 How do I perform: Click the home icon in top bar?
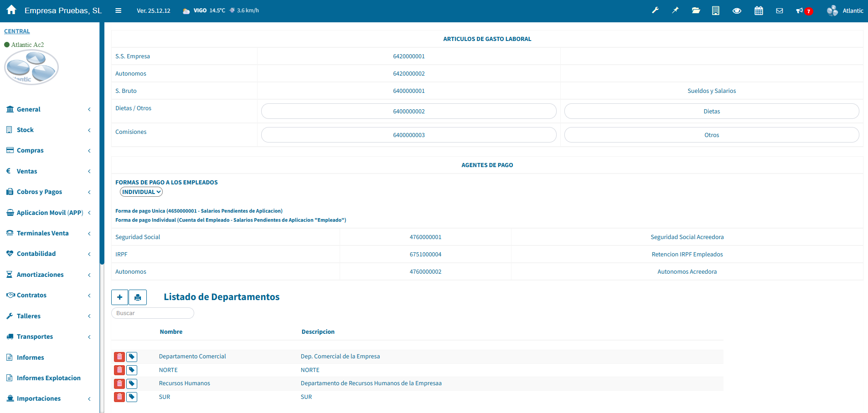[x=11, y=10]
